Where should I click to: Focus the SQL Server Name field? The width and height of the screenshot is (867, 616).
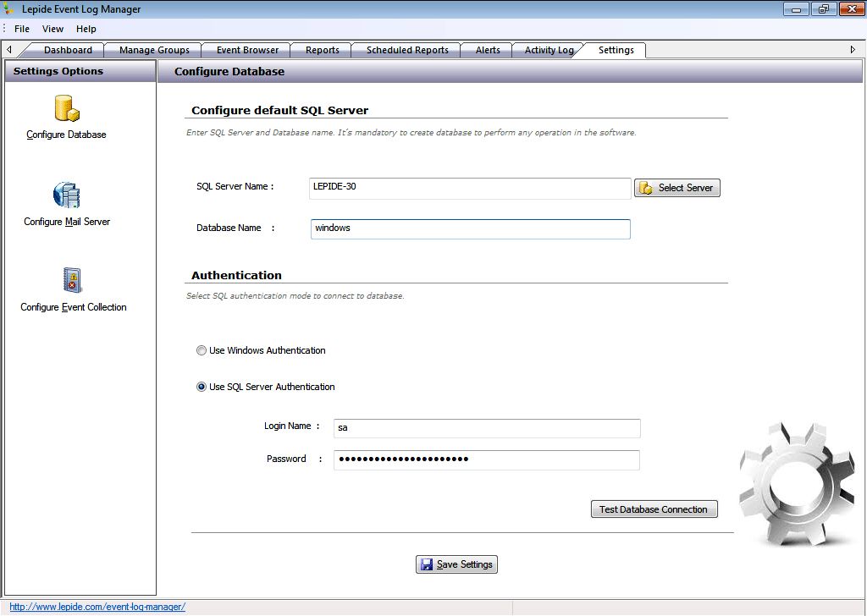(470, 188)
